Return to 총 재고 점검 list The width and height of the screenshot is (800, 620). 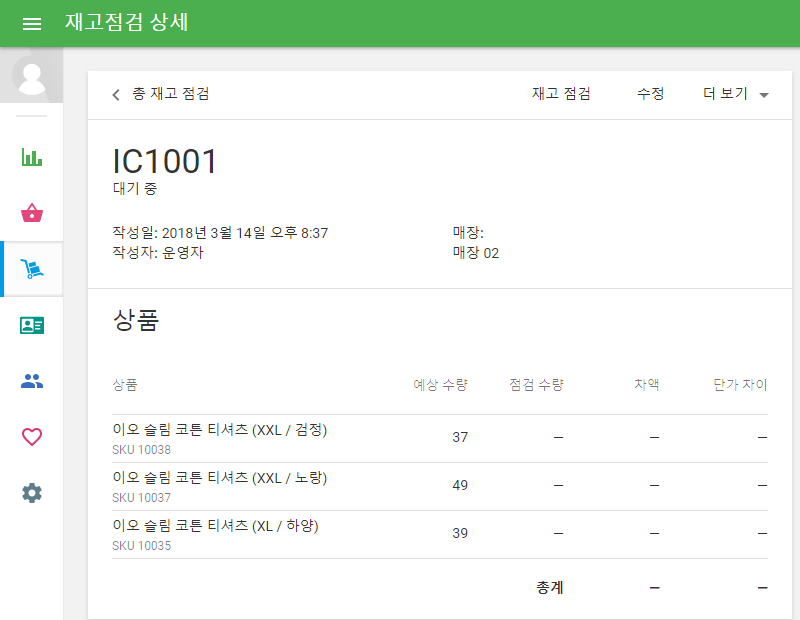pos(170,94)
